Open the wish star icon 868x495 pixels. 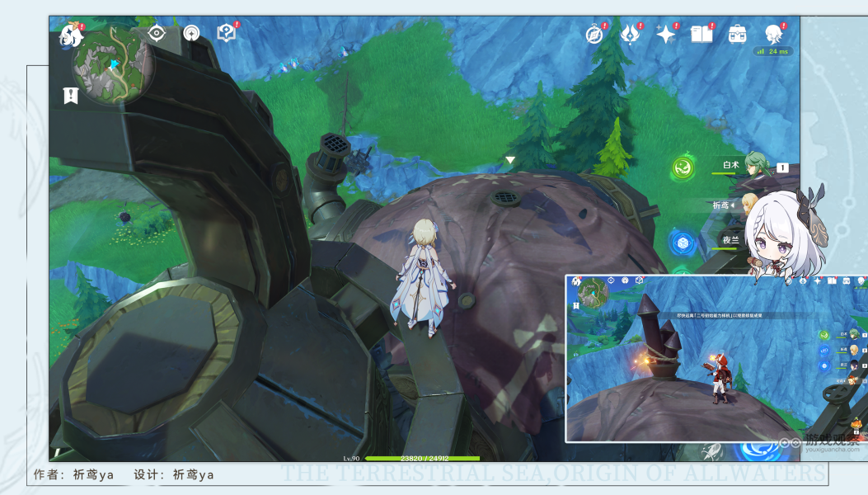pyautogui.click(x=666, y=35)
